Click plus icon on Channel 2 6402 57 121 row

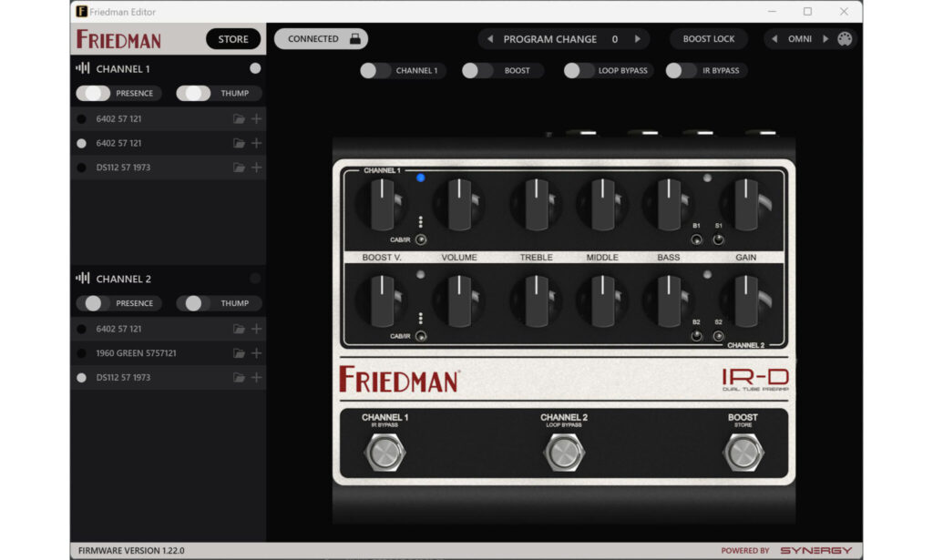coord(256,329)
